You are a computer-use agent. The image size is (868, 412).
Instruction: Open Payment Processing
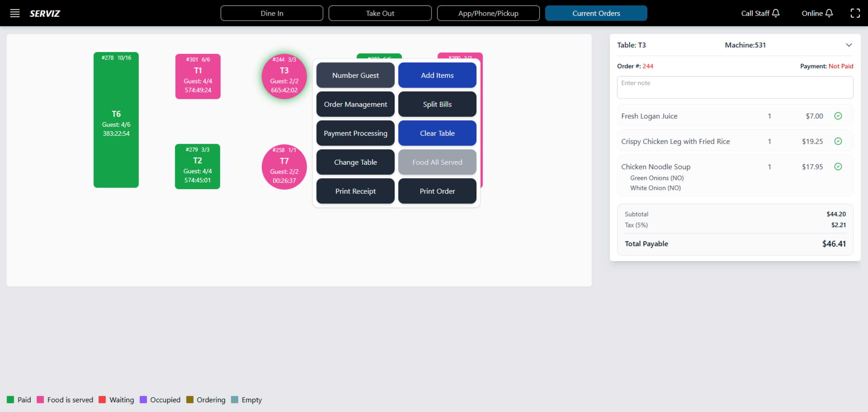355,133
